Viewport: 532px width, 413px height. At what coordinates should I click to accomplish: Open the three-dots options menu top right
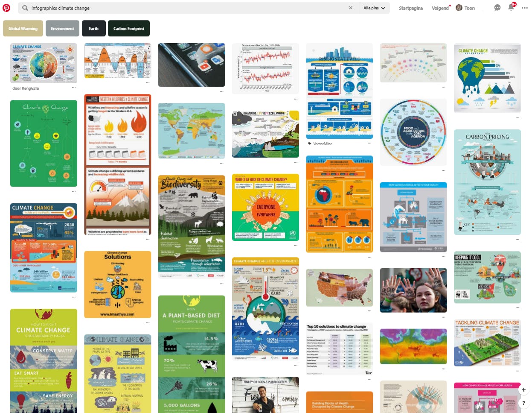[525, 8]
